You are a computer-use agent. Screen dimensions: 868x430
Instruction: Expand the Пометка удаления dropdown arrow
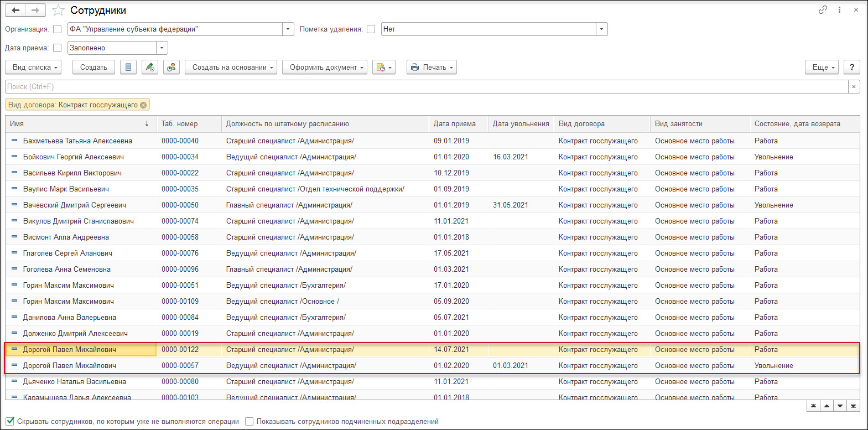coord(602,29)
